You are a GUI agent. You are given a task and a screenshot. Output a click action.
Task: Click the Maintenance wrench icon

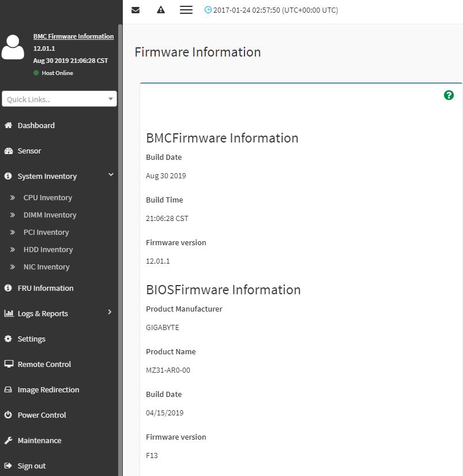8,440
